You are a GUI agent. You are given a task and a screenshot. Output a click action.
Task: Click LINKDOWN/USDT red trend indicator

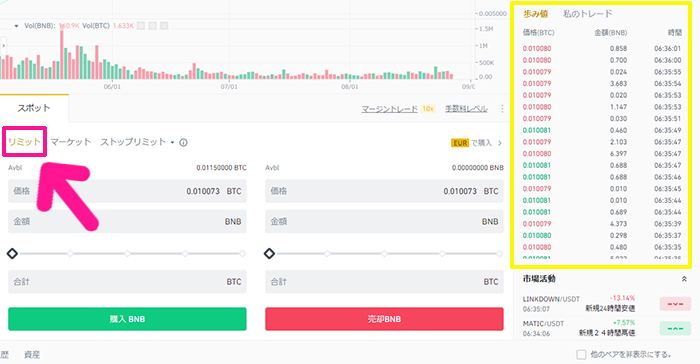(675, 304)
